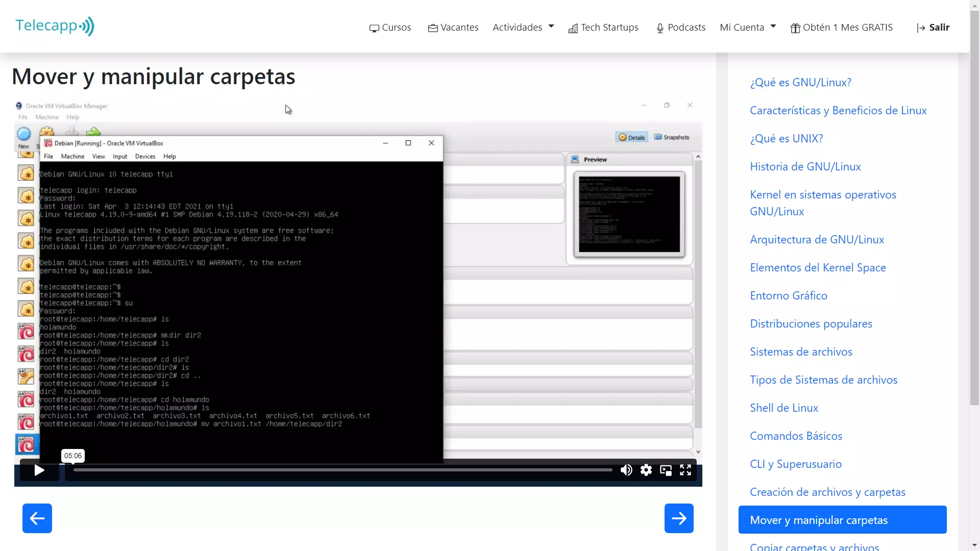Play the lesson video
This screenshot has width=980, height=551.
click(39, 470)
